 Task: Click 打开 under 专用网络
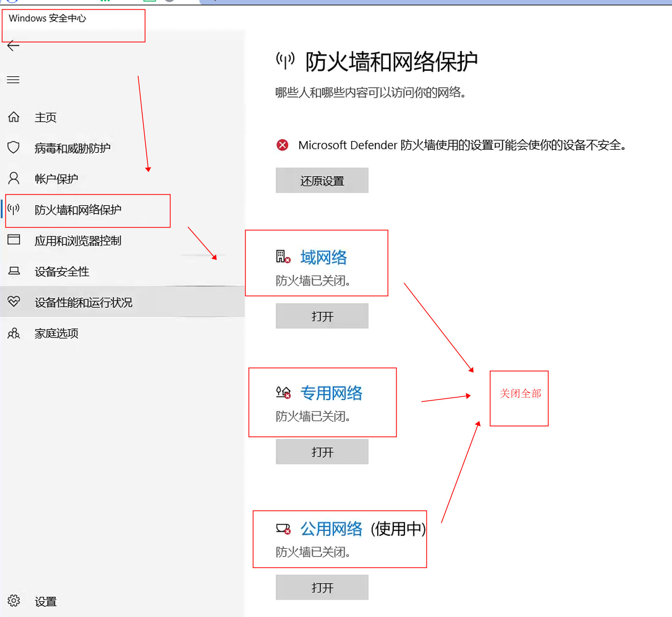click(x=322, y=451)
